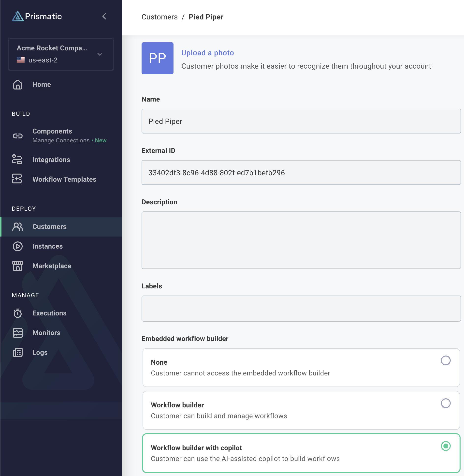Click the Prismatic logo icon
464x476 pixels.
click(x=17, y=16)
